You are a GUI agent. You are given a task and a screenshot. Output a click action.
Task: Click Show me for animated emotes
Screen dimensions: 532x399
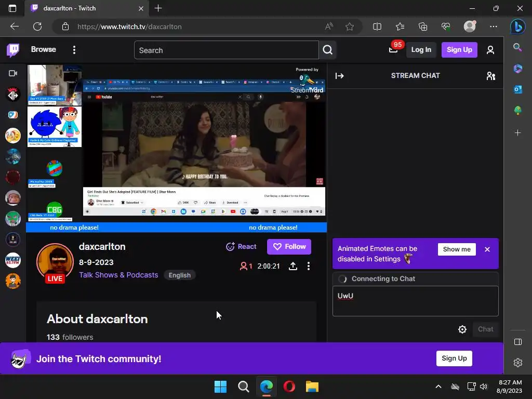(x=457, y=249)
